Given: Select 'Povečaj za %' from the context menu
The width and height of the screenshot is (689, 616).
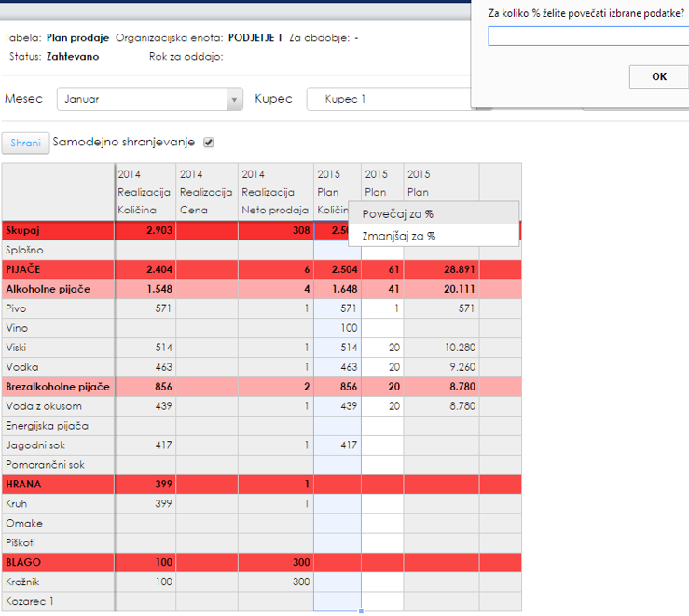Looking at the screenshot, I should [397, 214].
